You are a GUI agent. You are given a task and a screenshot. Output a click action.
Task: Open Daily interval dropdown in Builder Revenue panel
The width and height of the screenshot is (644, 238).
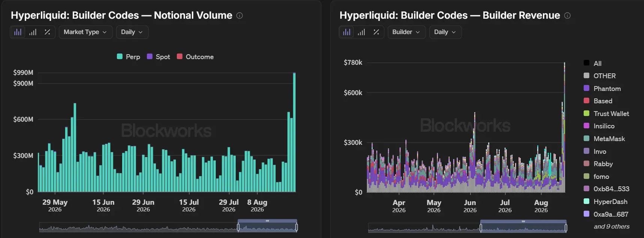click(445, 32)
